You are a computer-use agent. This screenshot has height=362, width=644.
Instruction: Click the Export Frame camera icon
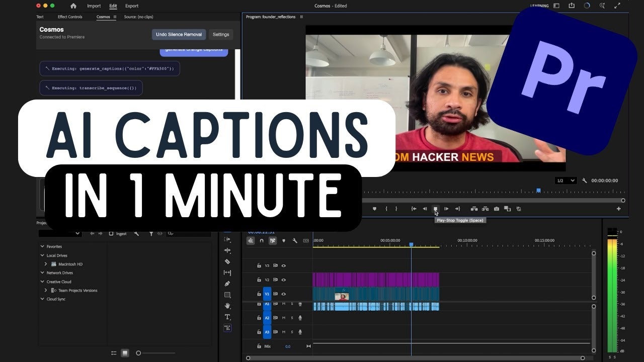pos(496,209)
